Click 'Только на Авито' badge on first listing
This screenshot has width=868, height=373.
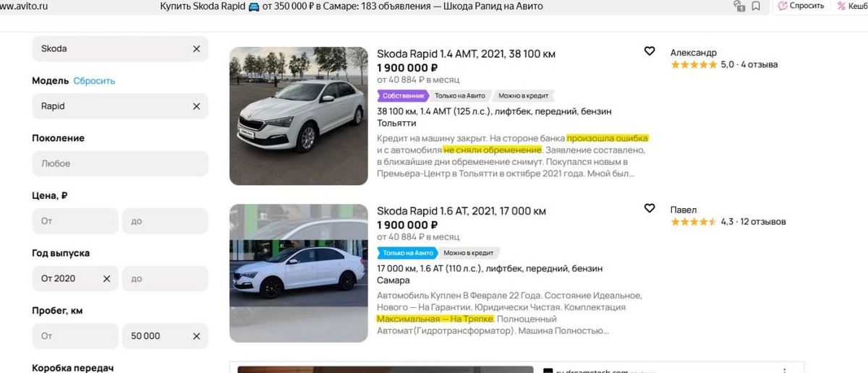point(461,95)
